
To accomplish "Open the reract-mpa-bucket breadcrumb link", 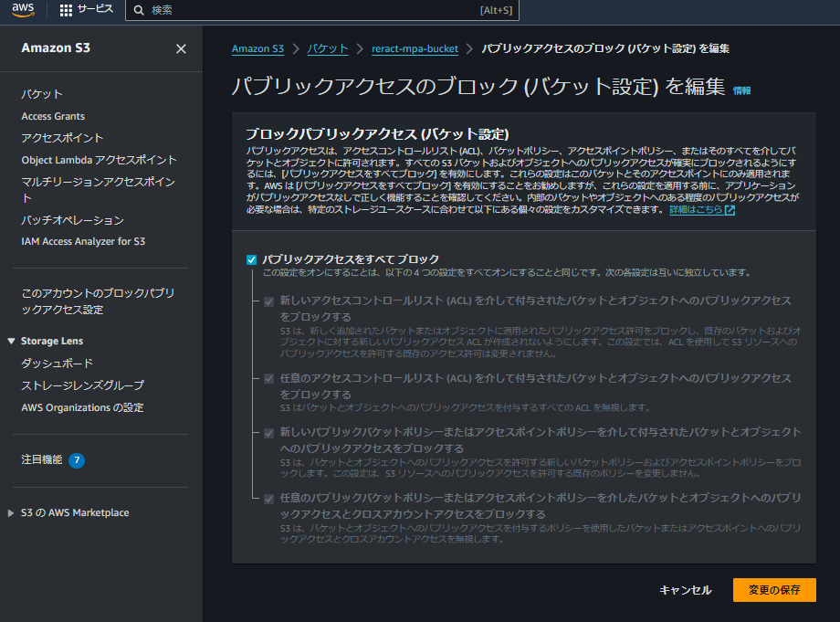I will [x=415, y=48].
